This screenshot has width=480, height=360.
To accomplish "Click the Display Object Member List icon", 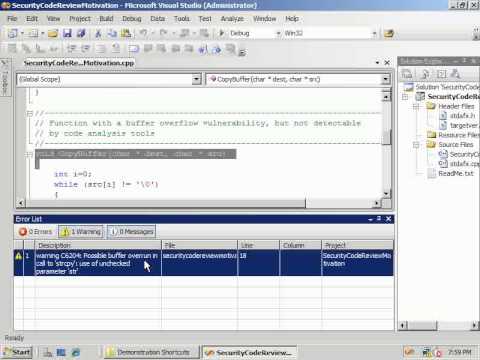I will point(13,49).
